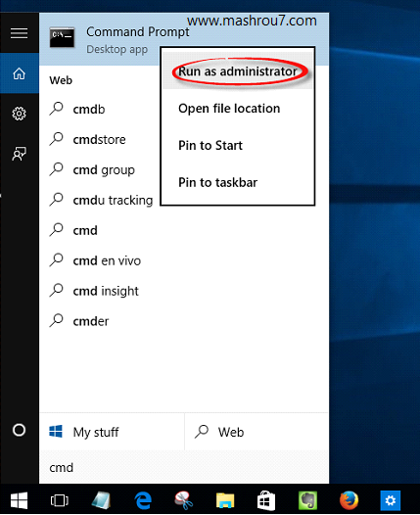Click the Command Prompt app icon
The height and width of the screenshot is (515, 420).
62,38
